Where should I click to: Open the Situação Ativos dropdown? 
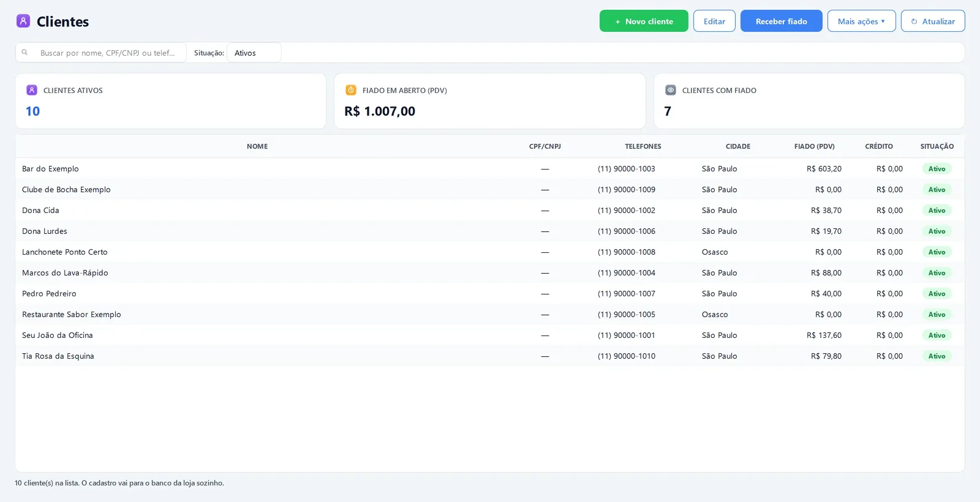tap(254, 53)
